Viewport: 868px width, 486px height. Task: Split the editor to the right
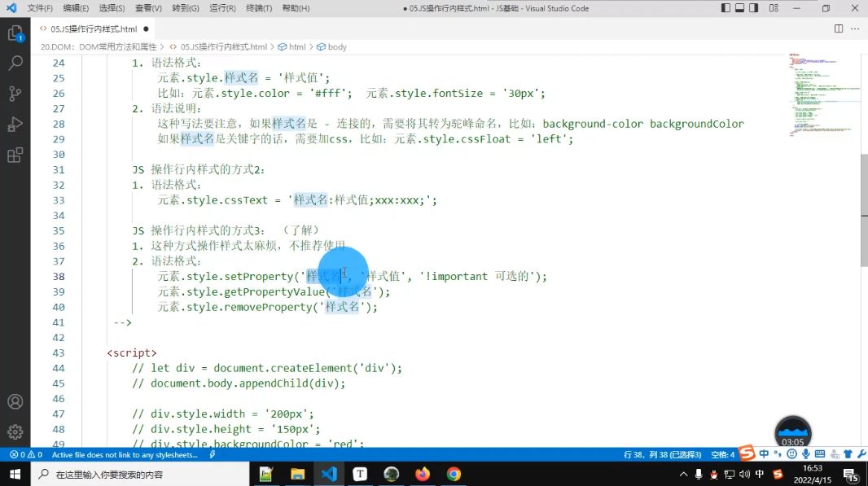[x=839, y=28]
